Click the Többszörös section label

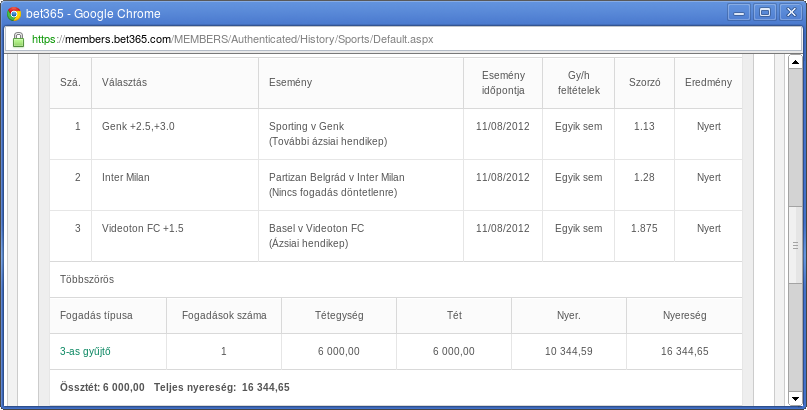click(x=87, y=280)
